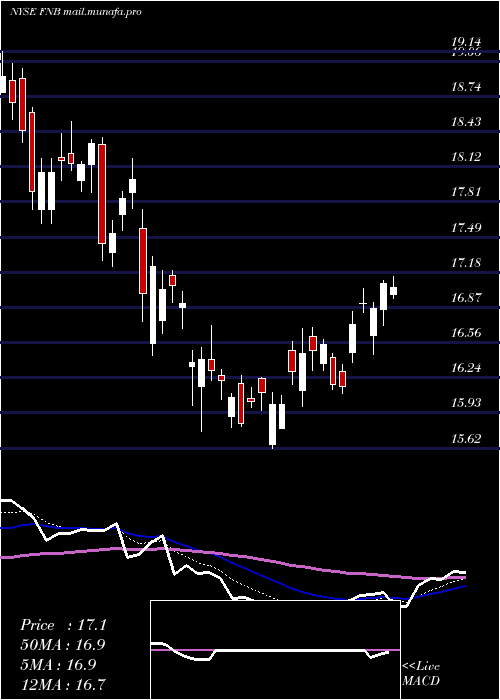Select the 17.49 price axis label
The image size is (500, 700).
pyautogui.click(x=466, y=228)
